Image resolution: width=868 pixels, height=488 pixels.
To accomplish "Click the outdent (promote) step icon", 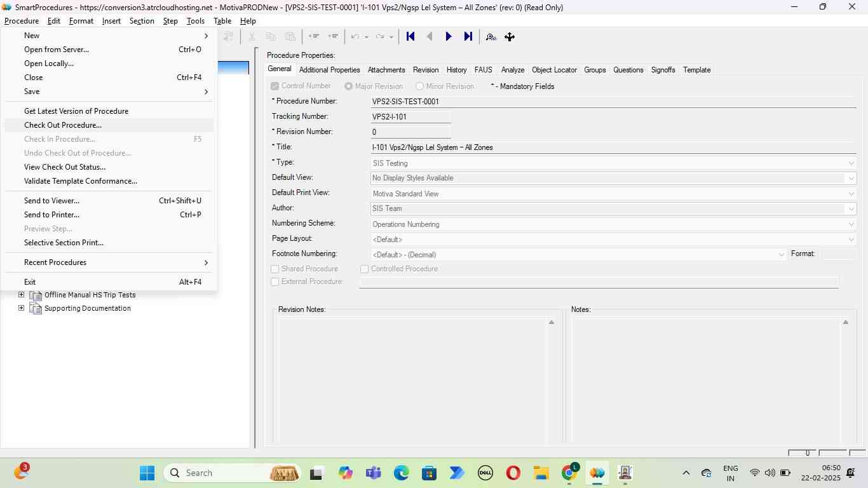I will coord(313,37).
